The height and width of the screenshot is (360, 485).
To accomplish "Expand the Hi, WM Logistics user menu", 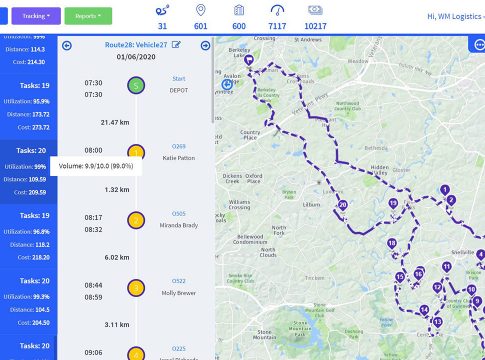I will coord(455,16).
